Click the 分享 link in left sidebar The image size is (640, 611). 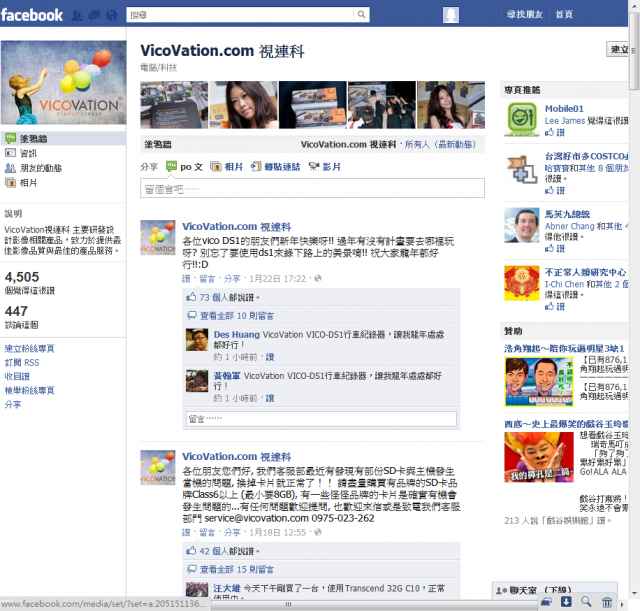click(x=13, y=404)
